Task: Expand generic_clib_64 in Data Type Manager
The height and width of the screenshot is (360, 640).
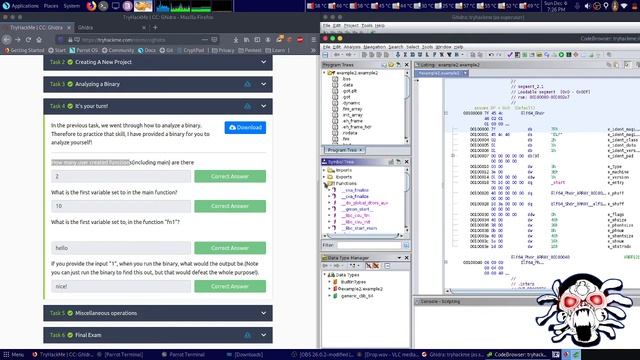Action: [x=330, y=296]
